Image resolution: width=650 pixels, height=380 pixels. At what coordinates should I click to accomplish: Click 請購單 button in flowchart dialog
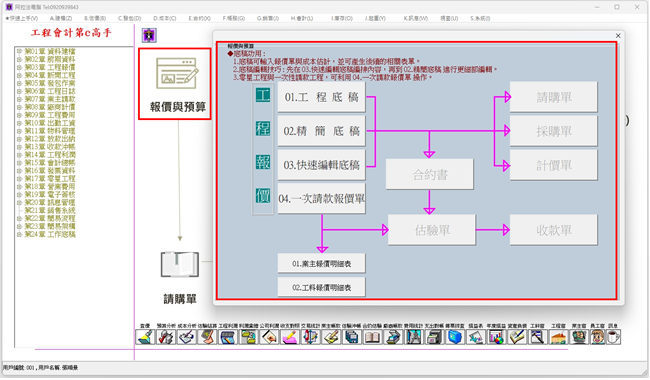coord(553,97)
